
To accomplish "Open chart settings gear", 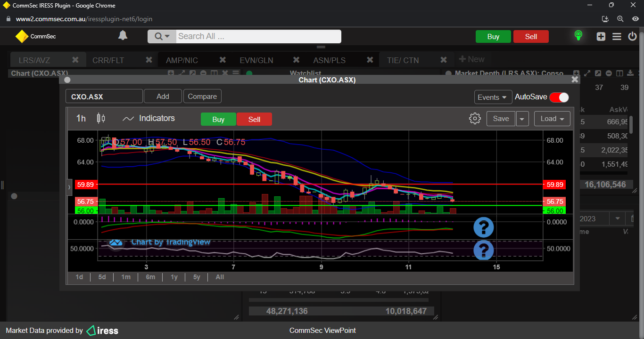I will click(475, 119).
